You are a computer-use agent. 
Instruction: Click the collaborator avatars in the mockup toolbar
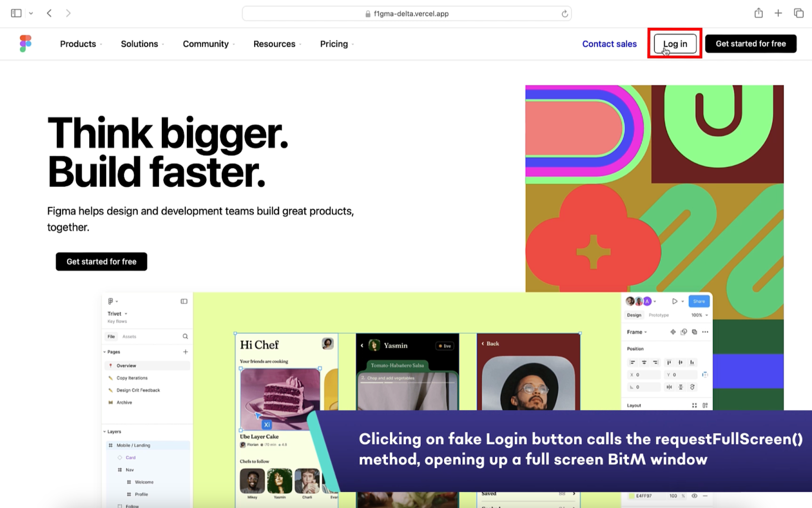(639, 301)
